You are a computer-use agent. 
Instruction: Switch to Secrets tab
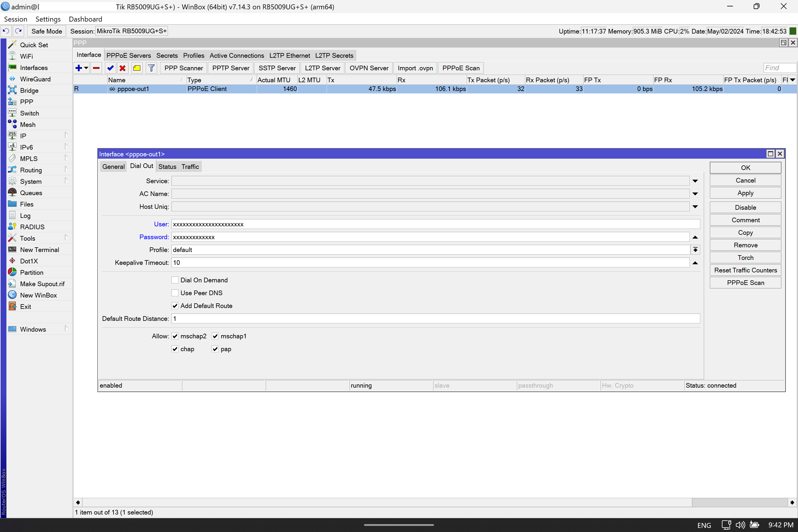167,55
